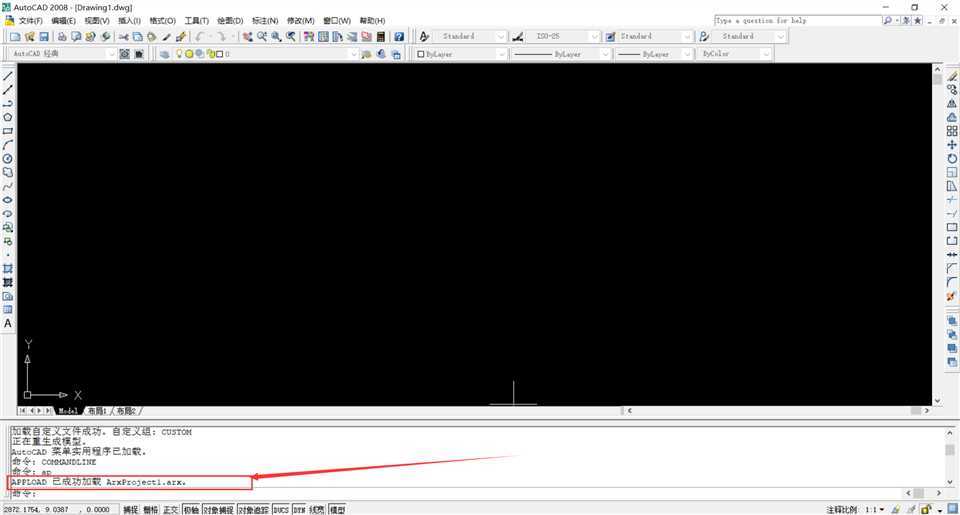Toggle 线宽 lineweight display in status bar
The width and height of the screenshot is (960, 515).
tap(317, 509)
